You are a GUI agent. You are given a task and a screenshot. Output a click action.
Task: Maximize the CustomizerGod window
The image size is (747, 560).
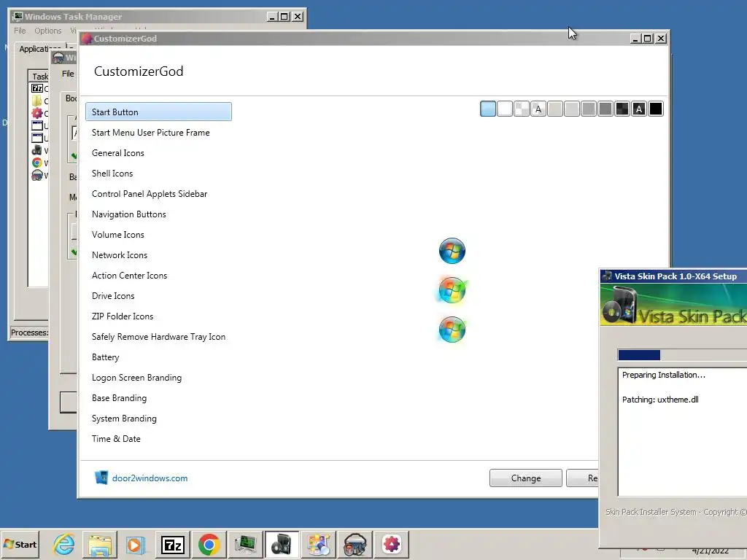pyautogui.click(x=648, y=39)
